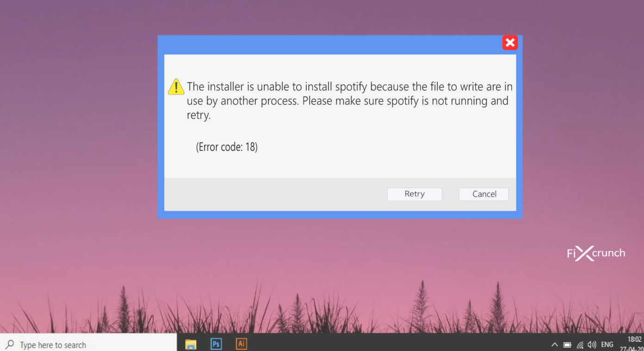The image size is (644, 351).
Task: Click the Retry button in the error dialog
Action: (x=415, y=194)
